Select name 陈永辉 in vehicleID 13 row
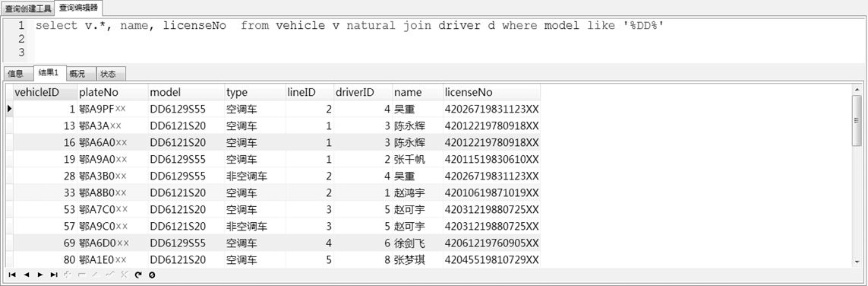This screenshot has width=868, height=286. 418,126
